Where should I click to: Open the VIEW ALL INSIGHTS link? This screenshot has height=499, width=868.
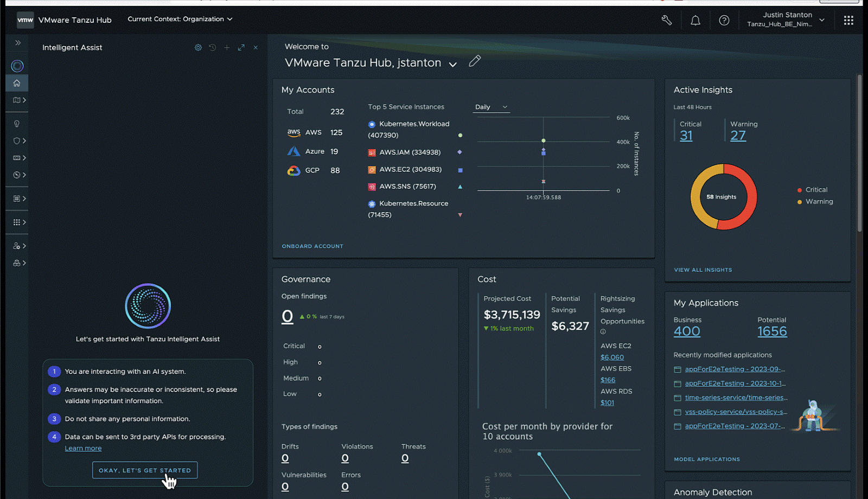[x=703, y=270]
